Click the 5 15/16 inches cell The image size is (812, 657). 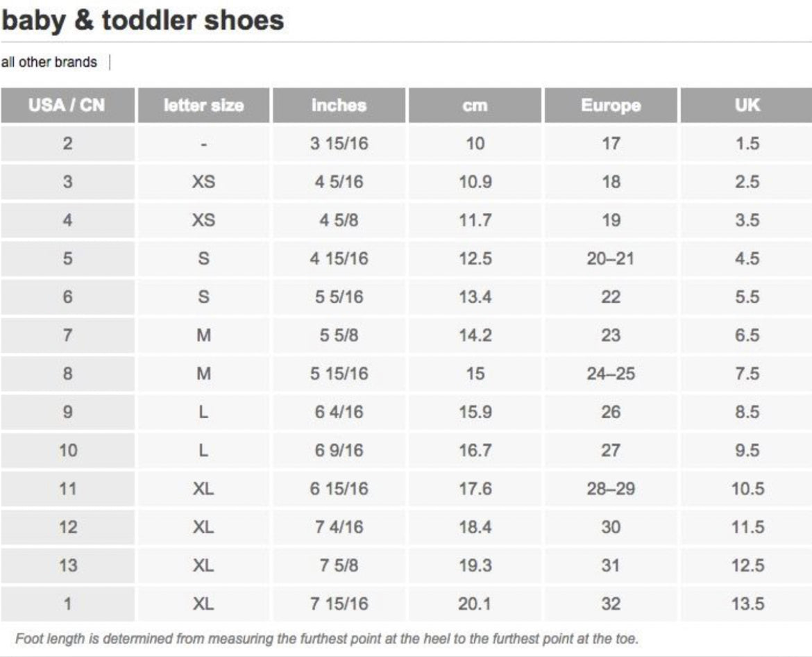(339, 374)
